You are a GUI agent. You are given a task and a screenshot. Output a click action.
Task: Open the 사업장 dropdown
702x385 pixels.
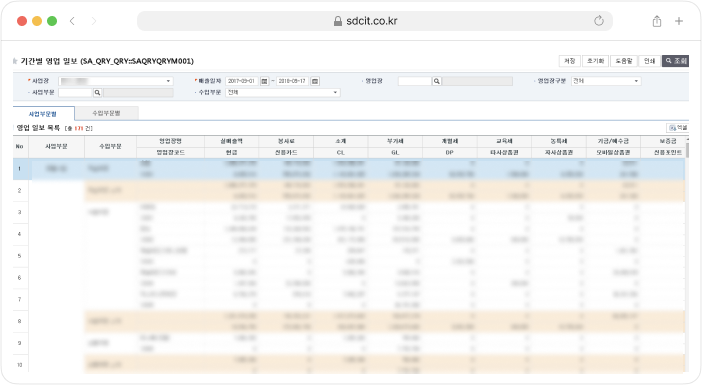(x=116, y=81)
